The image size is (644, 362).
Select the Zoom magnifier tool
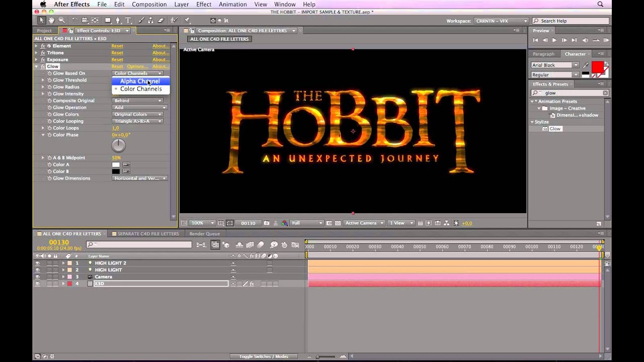62,21
